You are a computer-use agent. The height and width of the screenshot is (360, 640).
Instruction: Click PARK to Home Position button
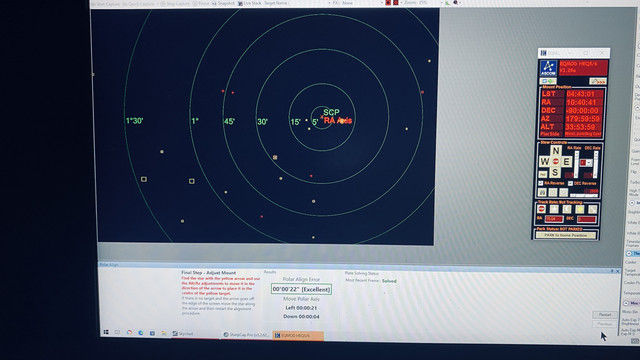(x=566, y=235)
